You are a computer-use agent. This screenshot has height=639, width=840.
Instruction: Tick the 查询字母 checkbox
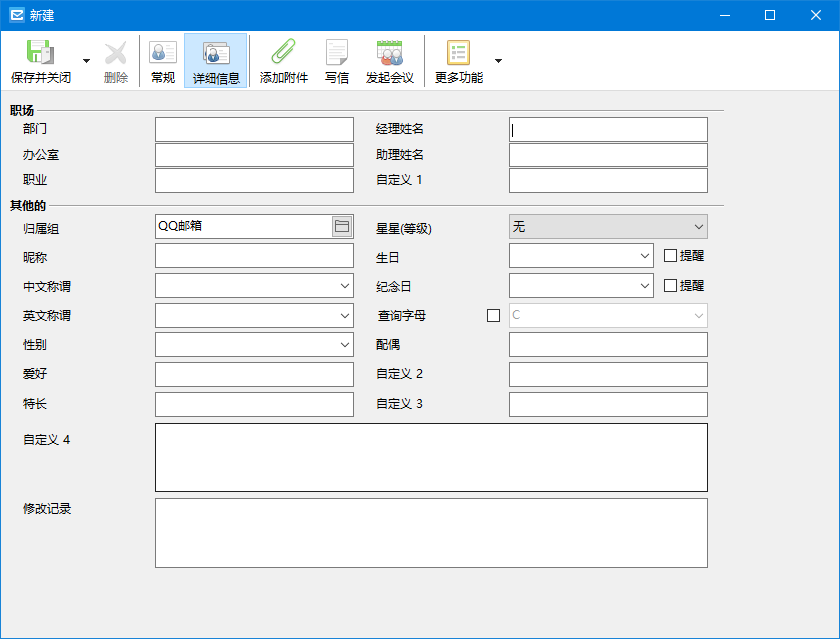tap(494, 316)
